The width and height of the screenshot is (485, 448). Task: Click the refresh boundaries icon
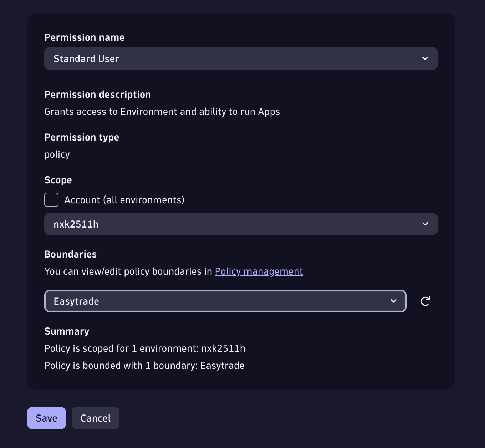coord(425,301)
